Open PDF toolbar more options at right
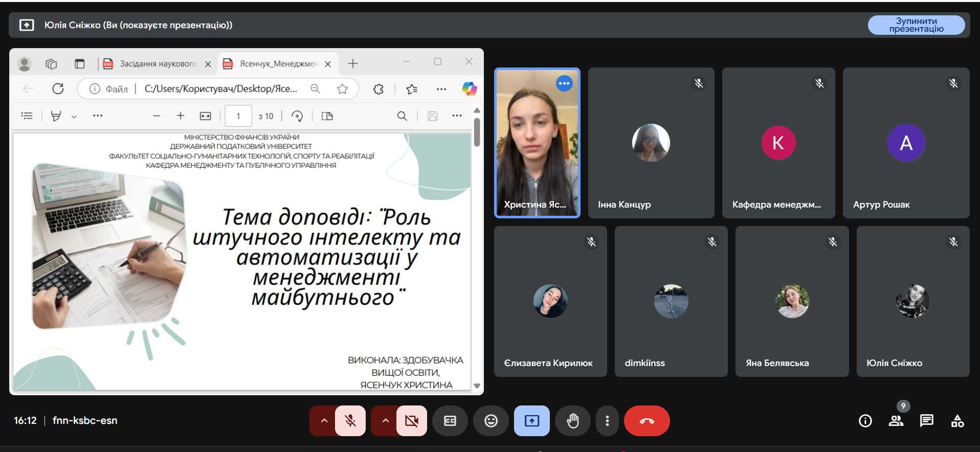This screenshot has height=452, width=980. point(457,116)
